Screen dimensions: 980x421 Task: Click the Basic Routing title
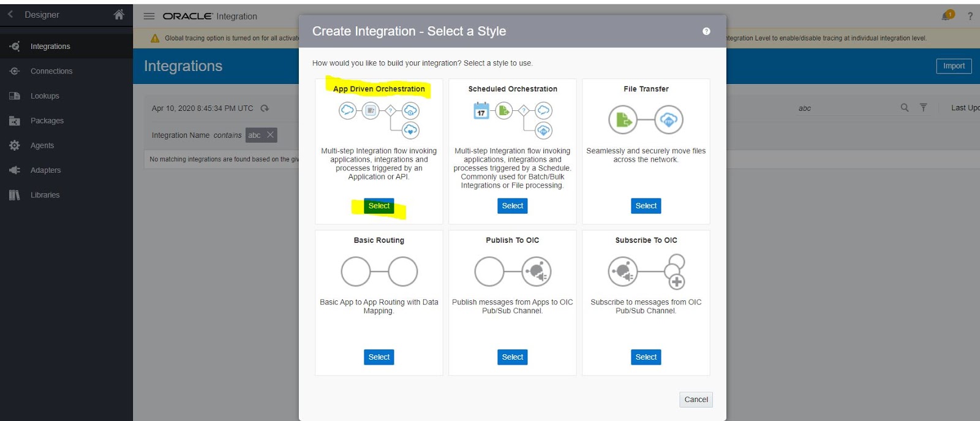point(379,240)
